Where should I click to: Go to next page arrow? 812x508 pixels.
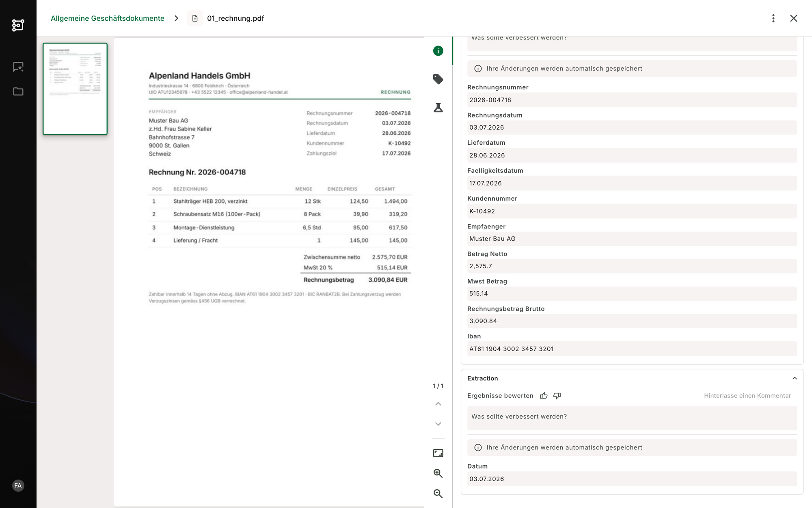pyautogui.click(x=438, y=424)
